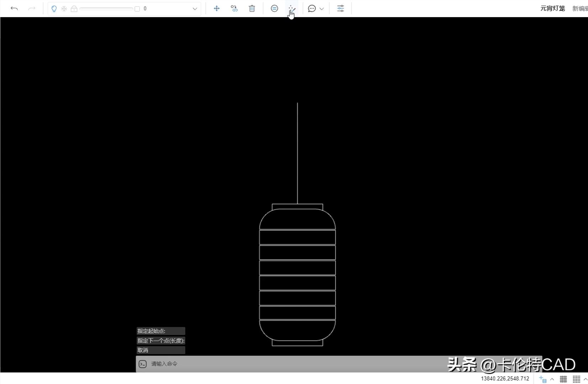Toggle the layer lightbulb on/off icon
588x384 pixels.
(54, 9)
